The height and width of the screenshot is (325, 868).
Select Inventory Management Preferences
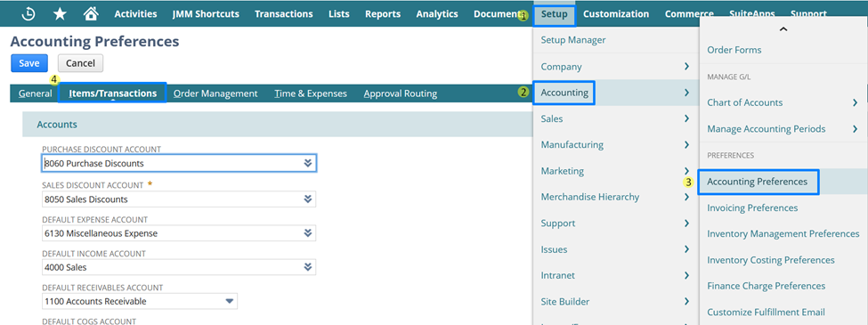[x=783, y=233]
